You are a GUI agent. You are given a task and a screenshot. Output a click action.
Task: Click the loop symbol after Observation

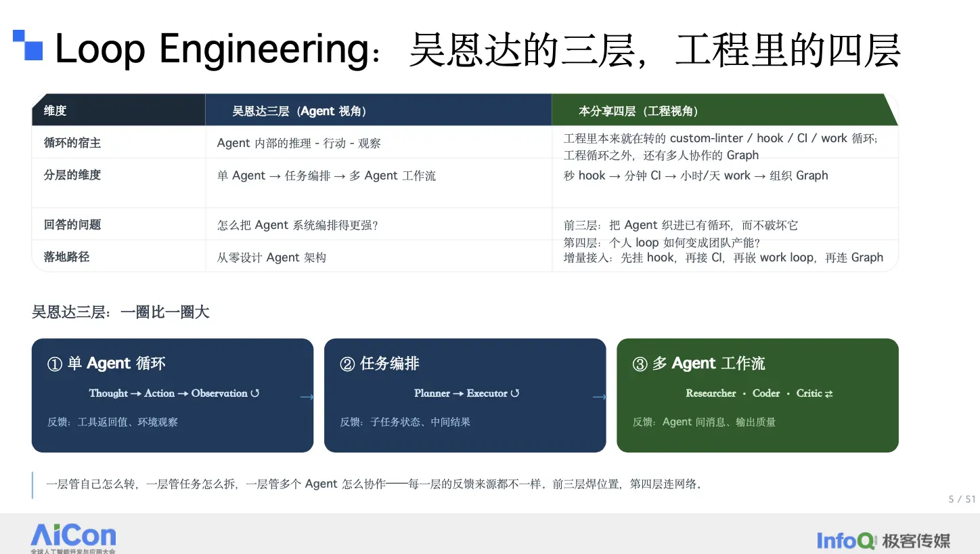click(255, 393)
